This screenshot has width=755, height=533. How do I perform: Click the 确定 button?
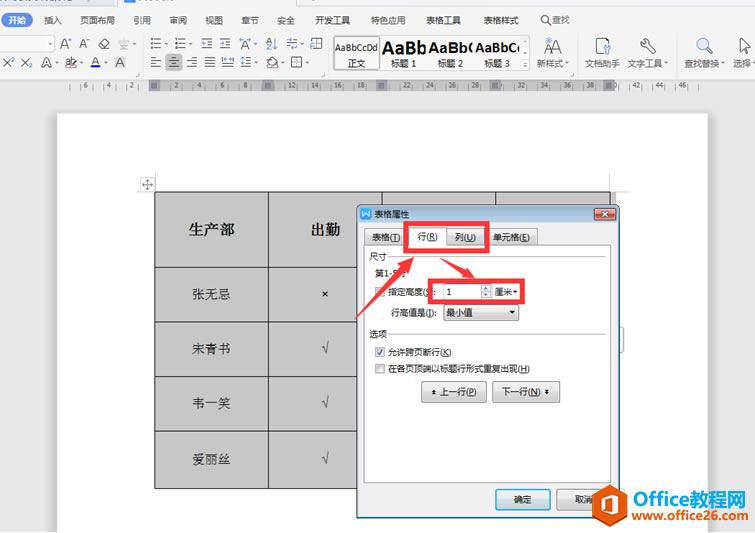click(523, 500)
